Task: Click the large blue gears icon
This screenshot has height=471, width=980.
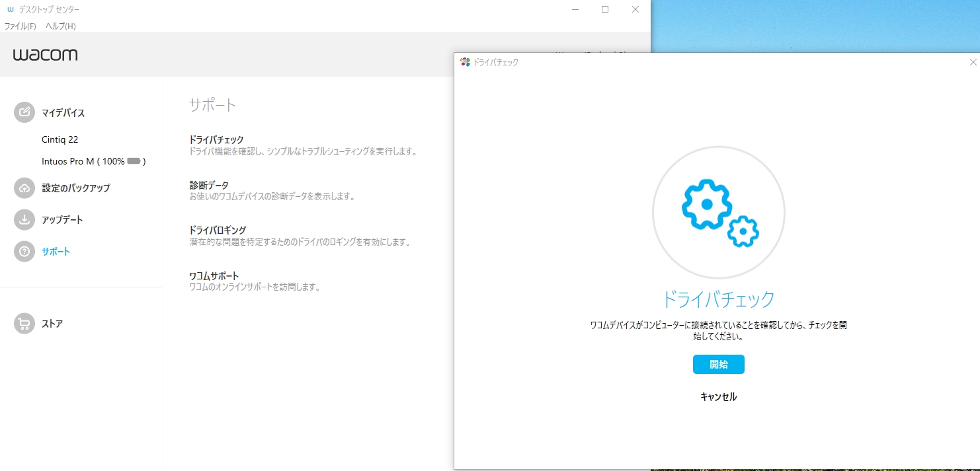Action: 719,213
